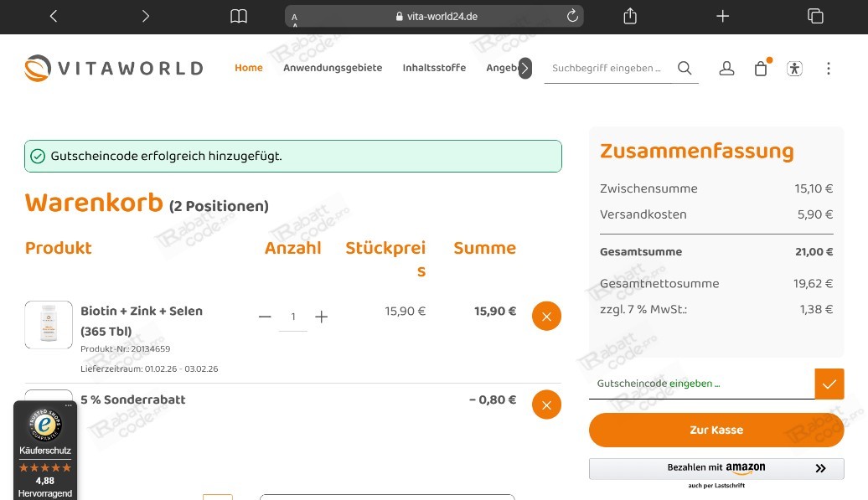Go to the Home tab
This screenshot has width=868, height=500.
point(249,68)
